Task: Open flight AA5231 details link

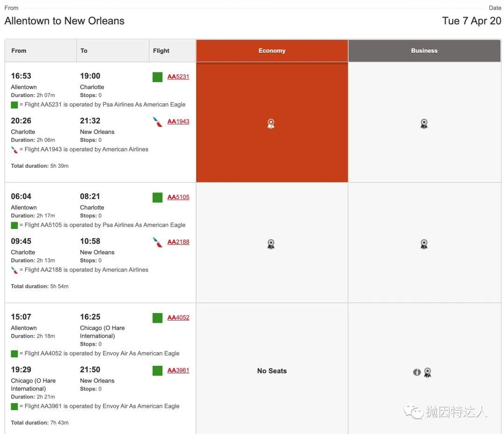Action: [178, 77]
